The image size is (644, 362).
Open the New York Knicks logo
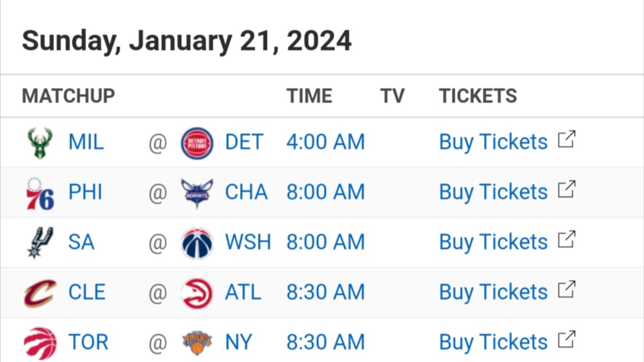pos(197,343)
